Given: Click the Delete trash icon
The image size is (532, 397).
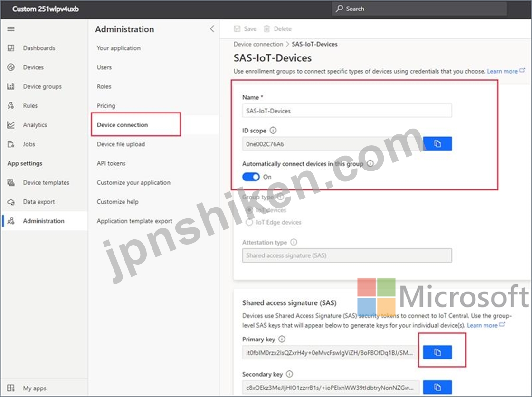Looking at the screenshot, I should pos(267,29).
